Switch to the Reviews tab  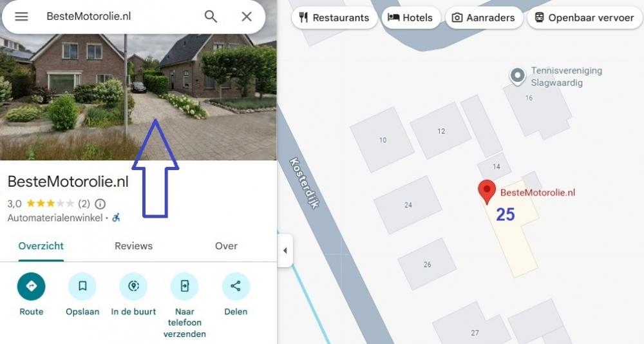(133, 246)
